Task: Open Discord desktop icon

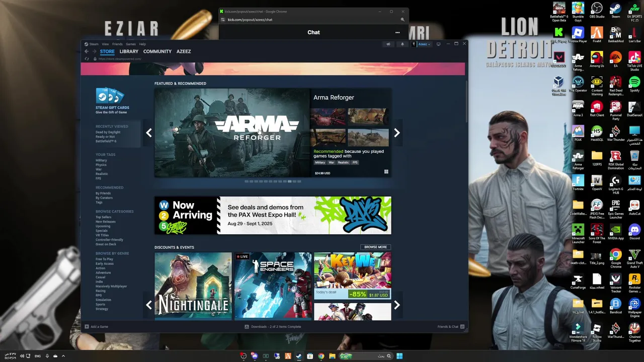Action: pos(634,232)
